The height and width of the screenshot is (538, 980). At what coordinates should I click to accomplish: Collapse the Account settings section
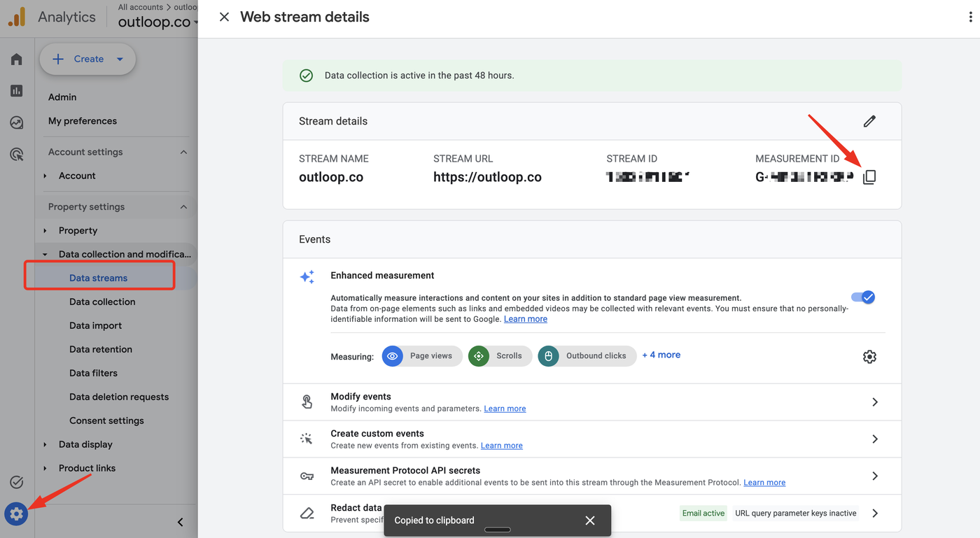183,152
